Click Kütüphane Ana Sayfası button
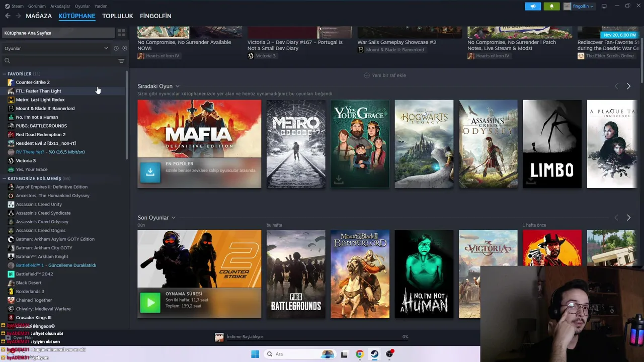 coord(58,33)
